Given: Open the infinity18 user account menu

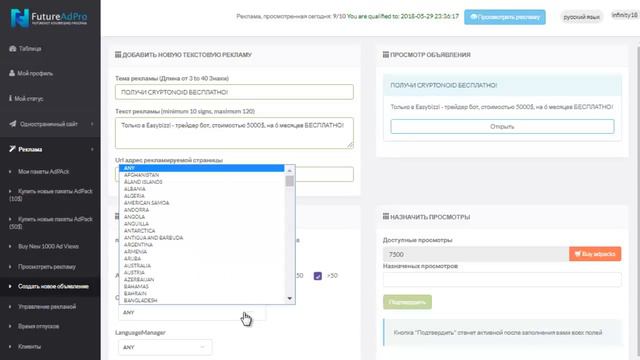Looking at the screenshot, I should [624, 16].
